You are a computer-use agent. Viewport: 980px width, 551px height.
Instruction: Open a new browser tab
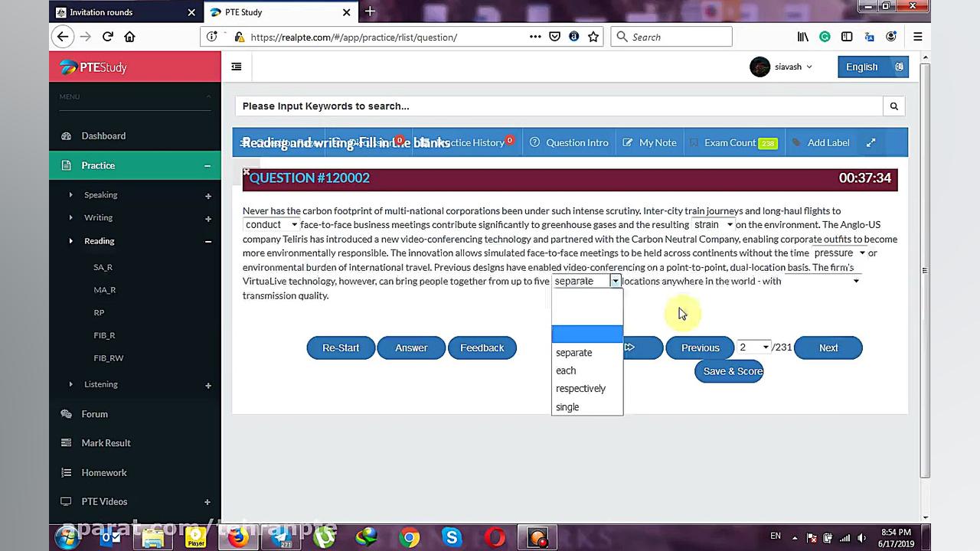click(370, 11)
